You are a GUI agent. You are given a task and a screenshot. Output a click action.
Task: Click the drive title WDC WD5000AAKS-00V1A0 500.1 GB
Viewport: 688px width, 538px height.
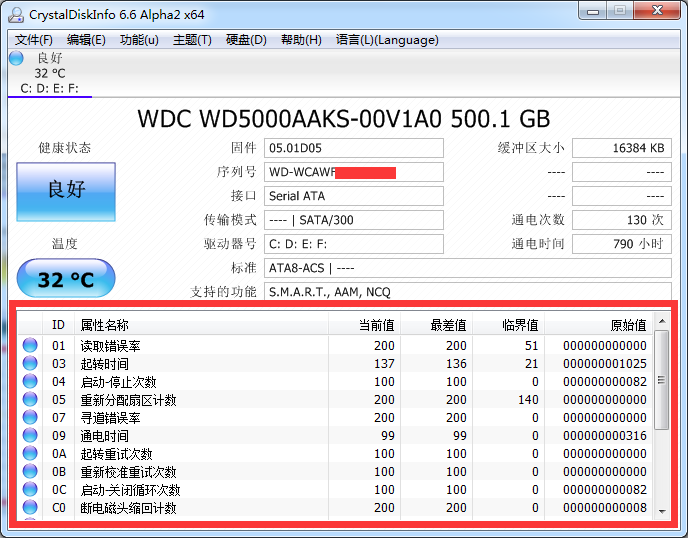coord(344,118)
